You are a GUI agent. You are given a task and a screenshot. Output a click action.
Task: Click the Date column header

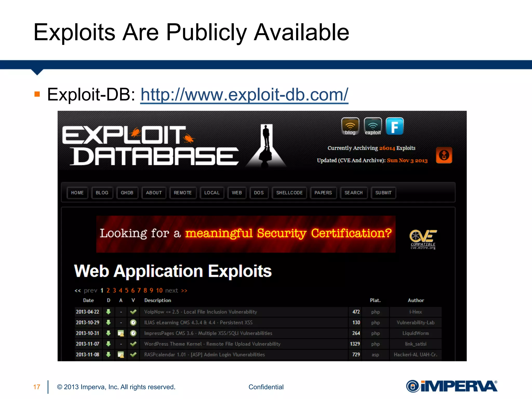coord(88,300)
